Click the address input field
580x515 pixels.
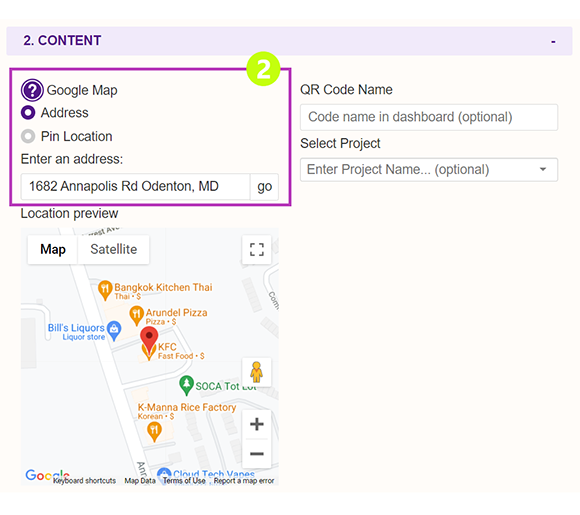(x=135, y=186)
